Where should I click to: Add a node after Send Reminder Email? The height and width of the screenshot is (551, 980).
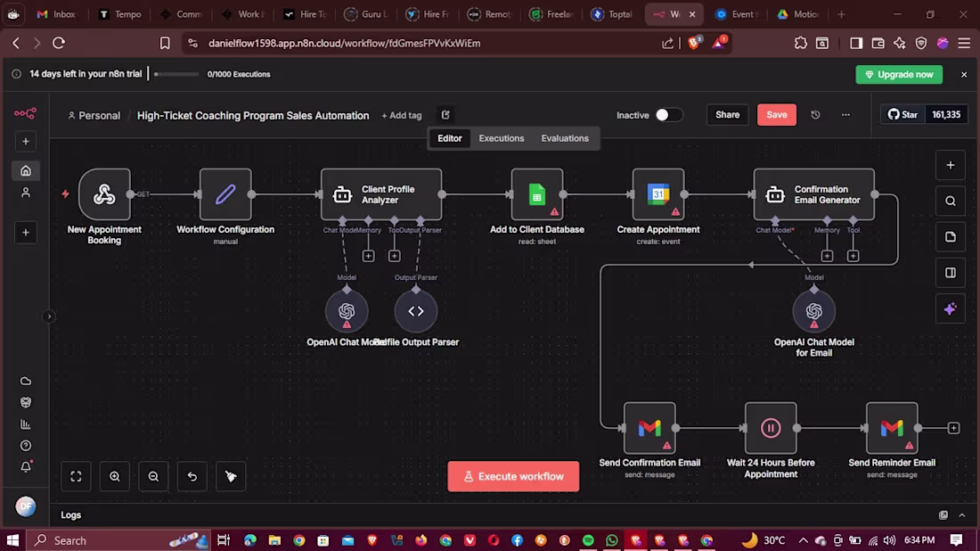(954, 429)
